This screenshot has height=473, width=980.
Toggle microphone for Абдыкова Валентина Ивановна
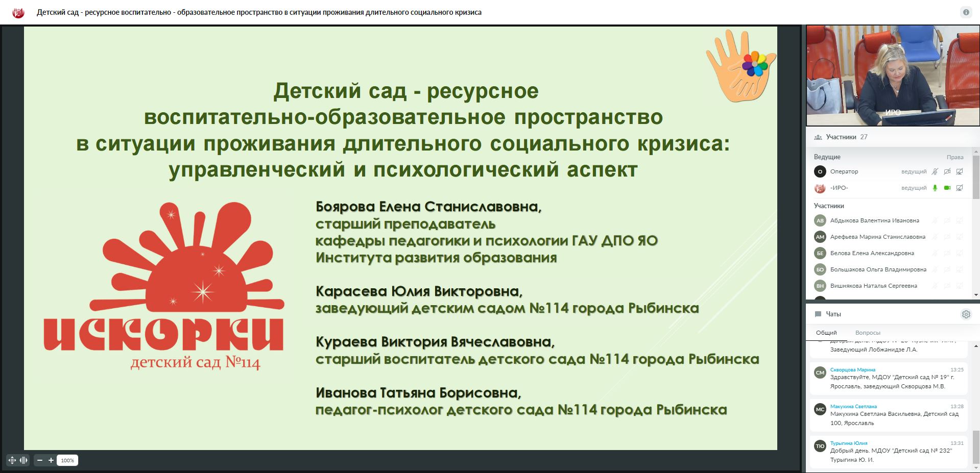click(935, 221)
